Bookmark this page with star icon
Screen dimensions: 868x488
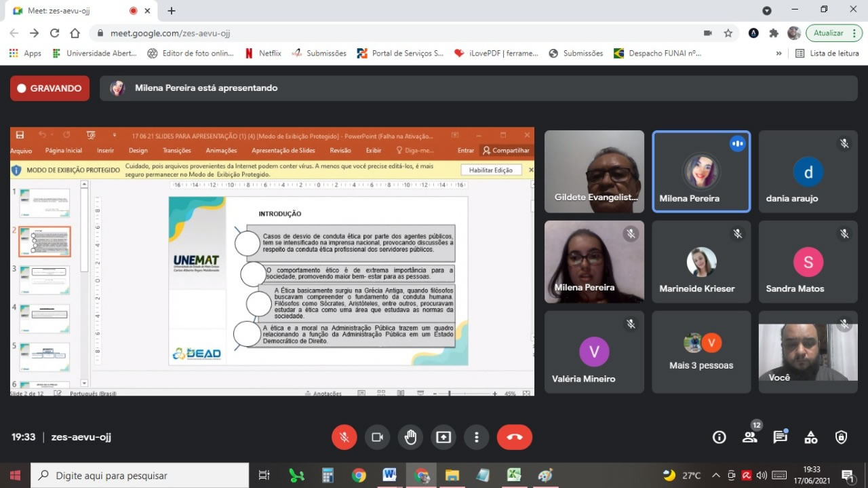click(728, 33)
